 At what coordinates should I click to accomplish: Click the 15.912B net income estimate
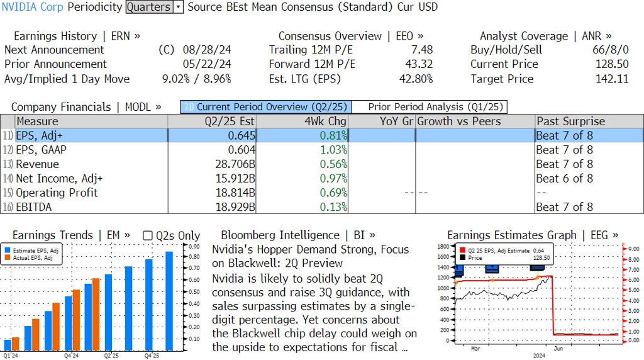[235, 179]
